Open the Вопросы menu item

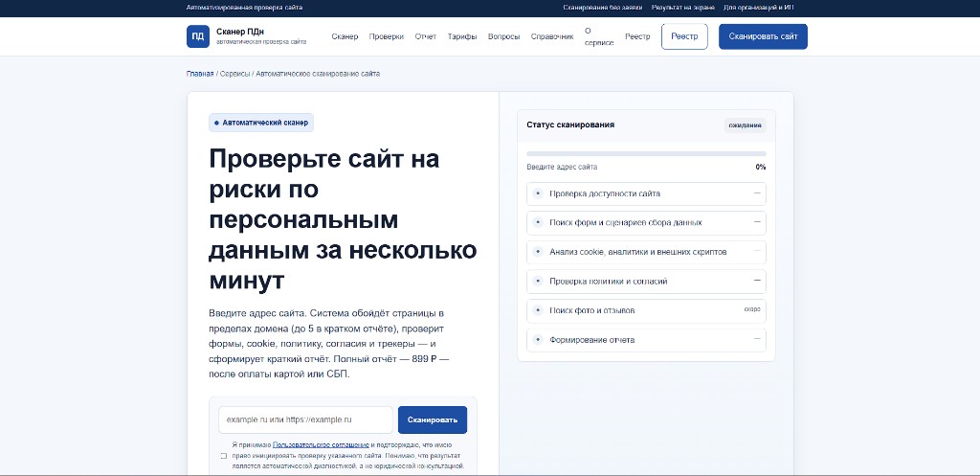(503, 36)
